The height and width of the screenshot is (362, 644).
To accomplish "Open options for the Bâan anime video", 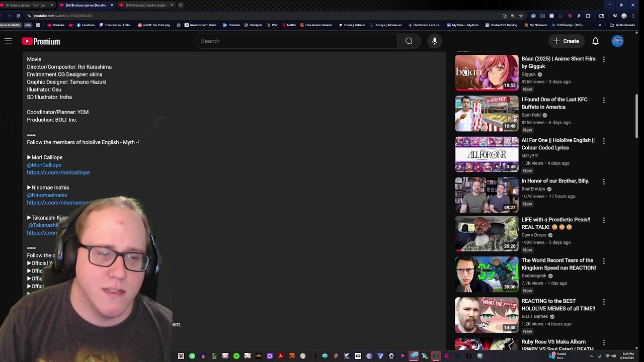I will (604, 59).
